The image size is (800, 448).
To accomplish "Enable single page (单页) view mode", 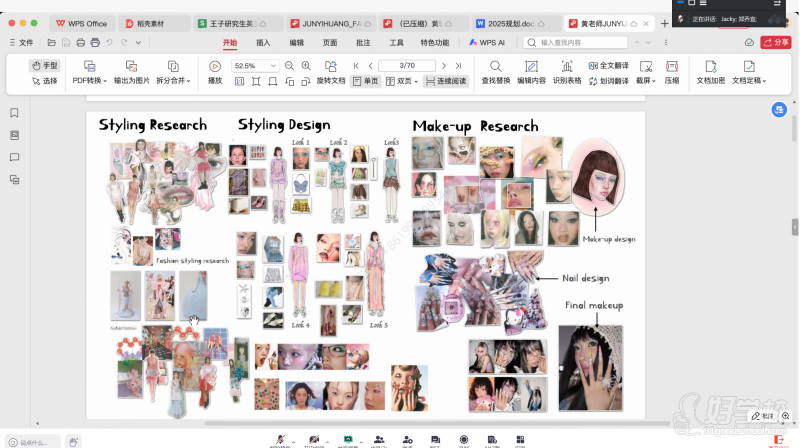I will (x=365, y=81).
